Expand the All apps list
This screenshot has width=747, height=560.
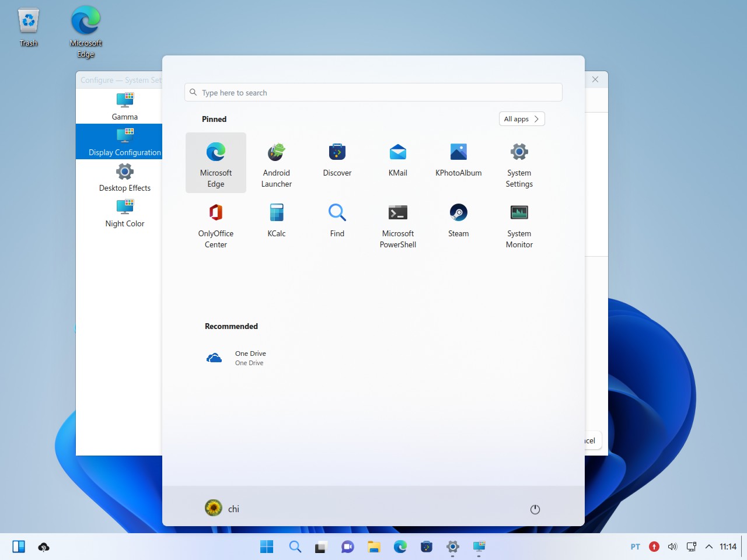point(522,119)
